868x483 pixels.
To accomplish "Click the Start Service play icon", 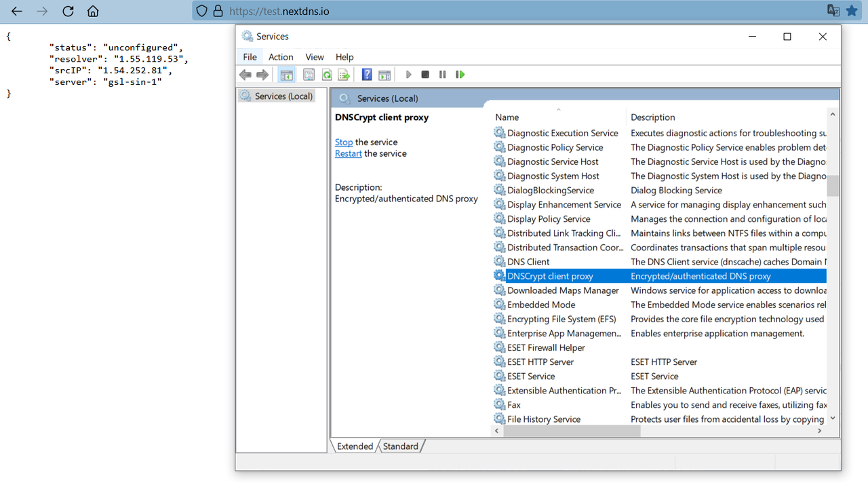I will point(409,75).
